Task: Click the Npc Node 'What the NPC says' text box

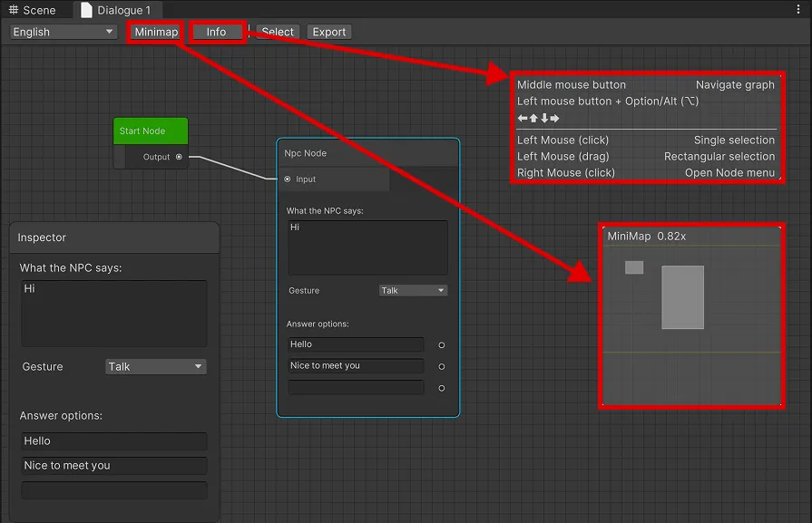Action: tap(367, 247)
